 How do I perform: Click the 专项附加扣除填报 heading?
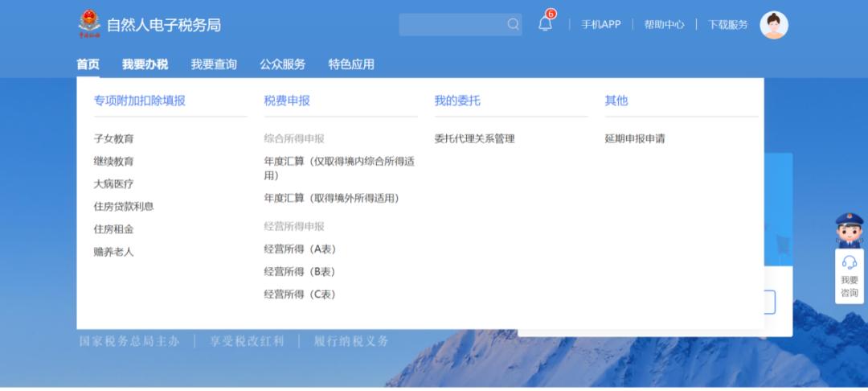pos(140,101)
